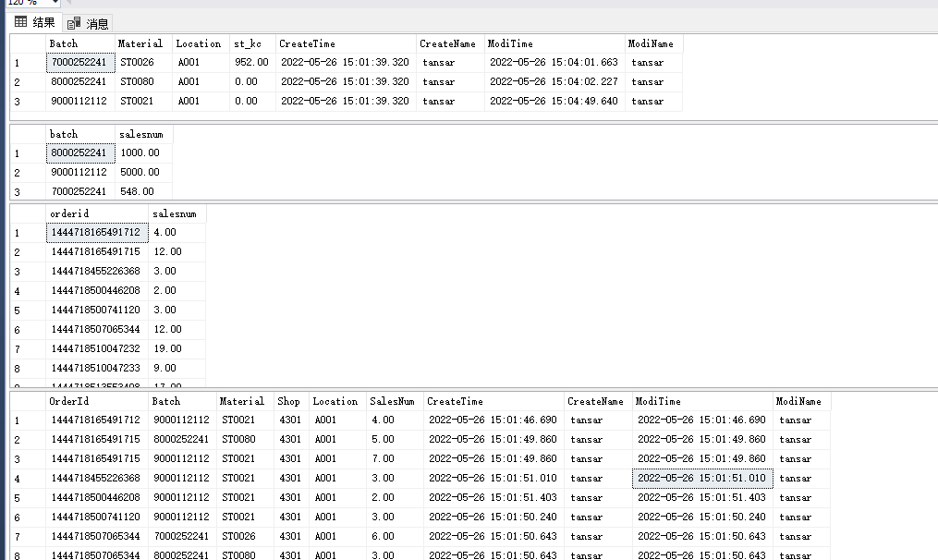
Task: Select the 2.00 cell in the orderid grid
Action: (177, 291)
